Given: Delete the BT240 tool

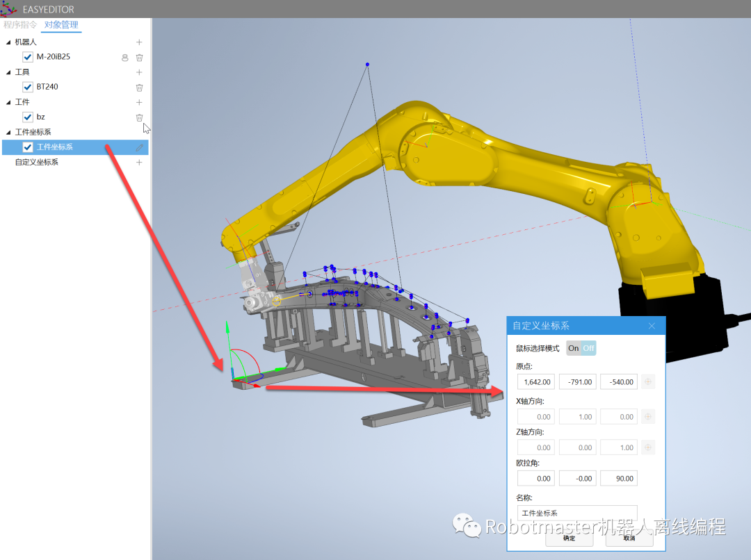Looking at the screenshot, I should pos(139,88).
